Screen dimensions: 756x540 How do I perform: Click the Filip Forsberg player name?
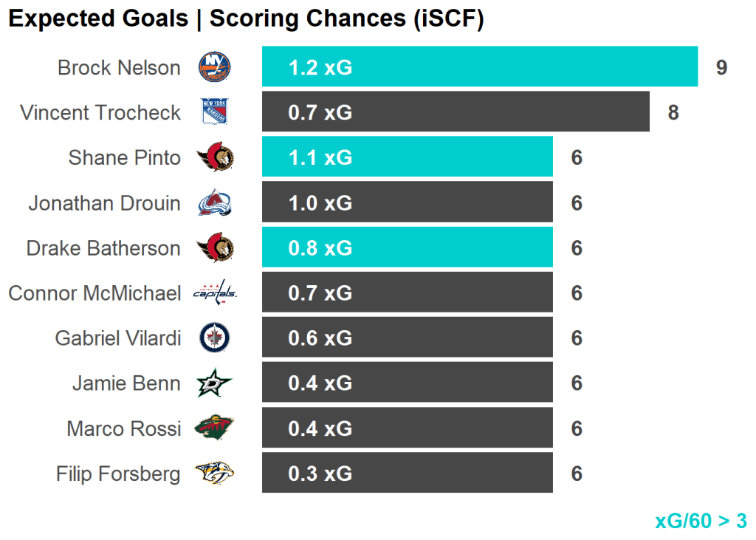click(x=118, y=474)
